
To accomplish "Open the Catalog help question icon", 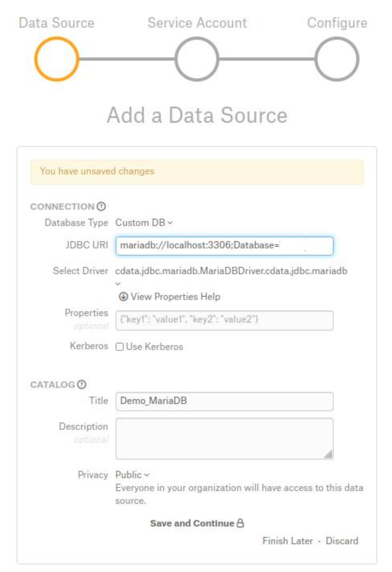I will coord(81,384).
